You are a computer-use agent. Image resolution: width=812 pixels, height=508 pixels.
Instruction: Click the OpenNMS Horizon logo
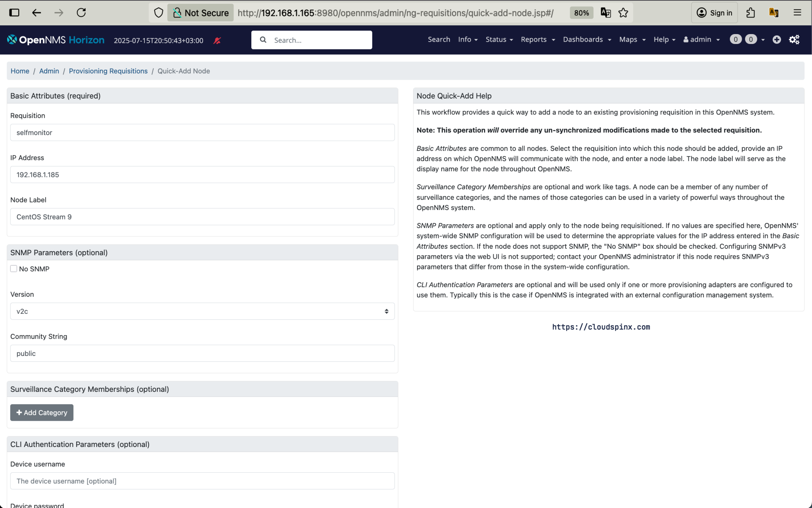point(56,40)
